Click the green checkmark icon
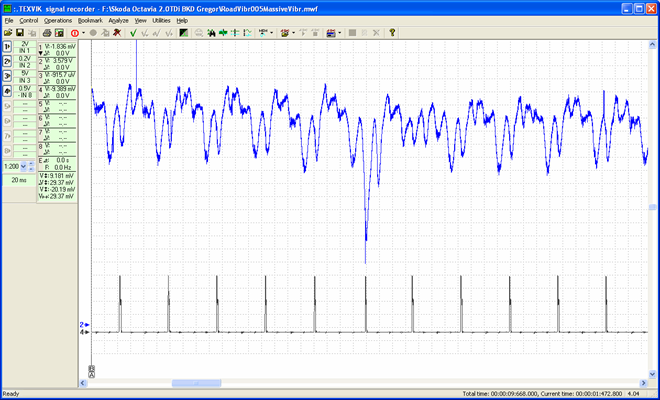 [133, 33]
